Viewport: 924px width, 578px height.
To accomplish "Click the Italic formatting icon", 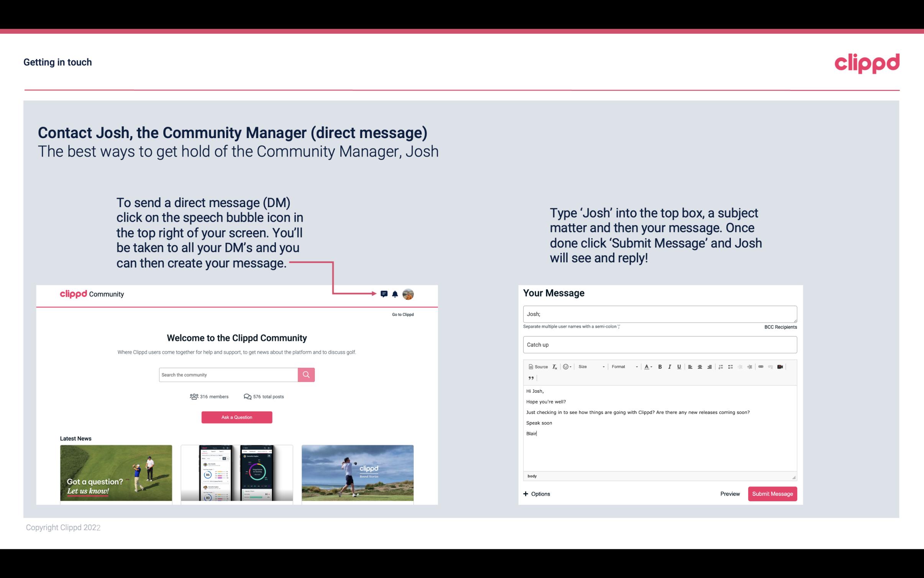I will coord(670,366).
